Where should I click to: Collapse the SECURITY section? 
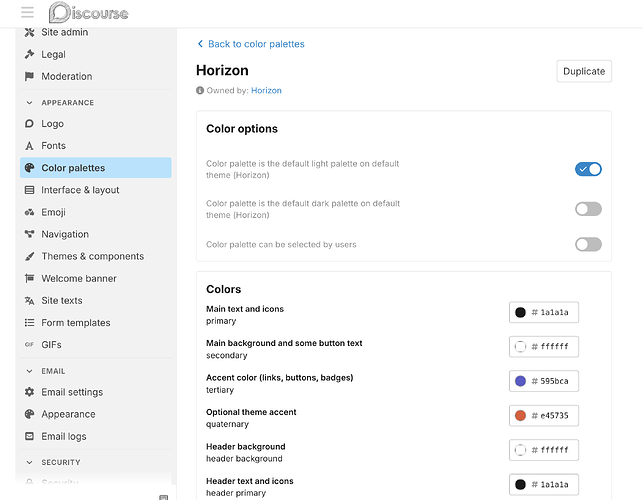[x=29, y=462]
